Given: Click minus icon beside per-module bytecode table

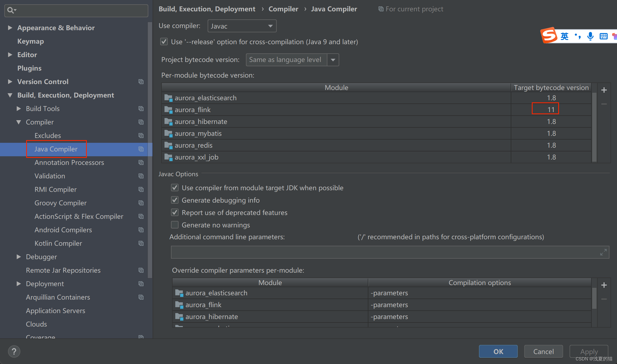Looking at the screenshot, I should click(x=604, y=104).
